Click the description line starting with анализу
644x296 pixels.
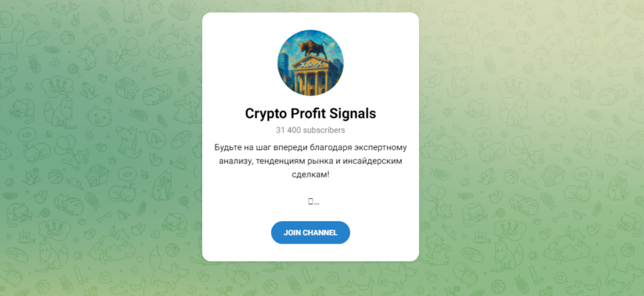(x=310, y=161)
